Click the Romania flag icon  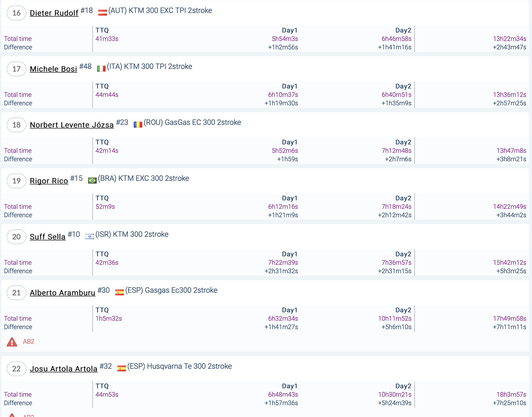tap(138, 124)
